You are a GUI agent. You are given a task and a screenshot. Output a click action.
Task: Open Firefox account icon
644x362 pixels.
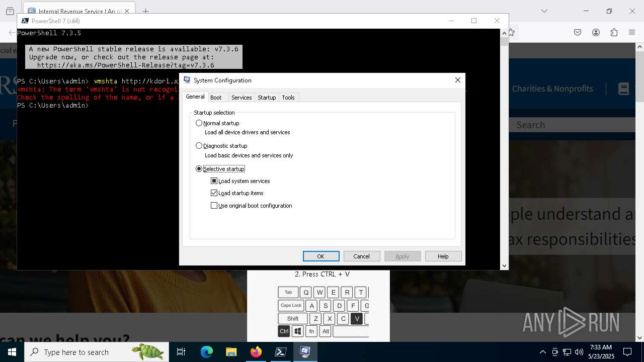pos(596,32)
